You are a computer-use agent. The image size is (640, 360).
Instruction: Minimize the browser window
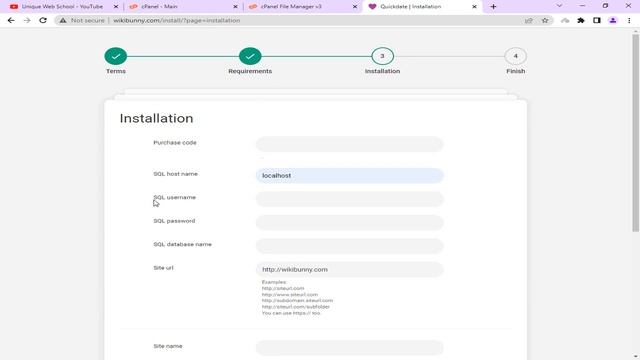tap(582, 6)
